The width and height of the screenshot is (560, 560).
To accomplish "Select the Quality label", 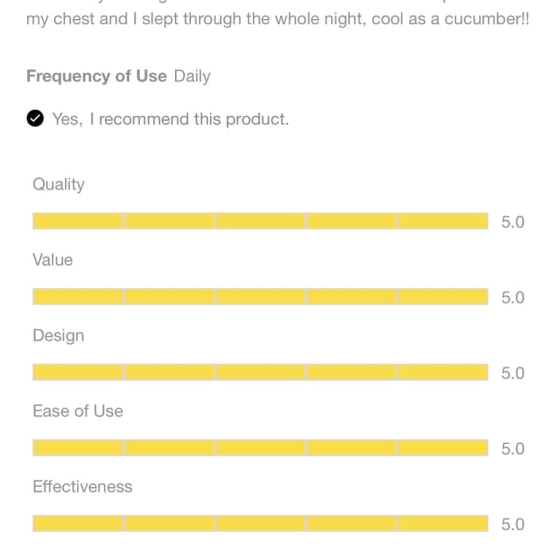I will tap(59, 185).
